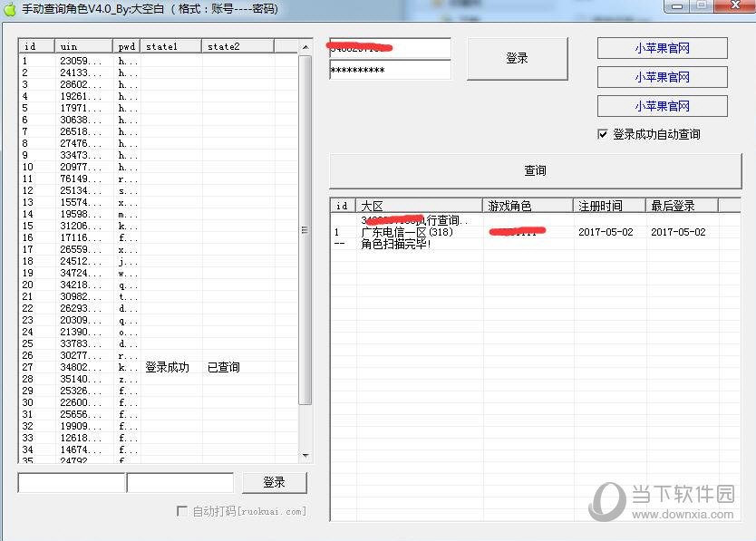Open the first 小苹果官网 link button
756x541 pixels.
[662, 48]
